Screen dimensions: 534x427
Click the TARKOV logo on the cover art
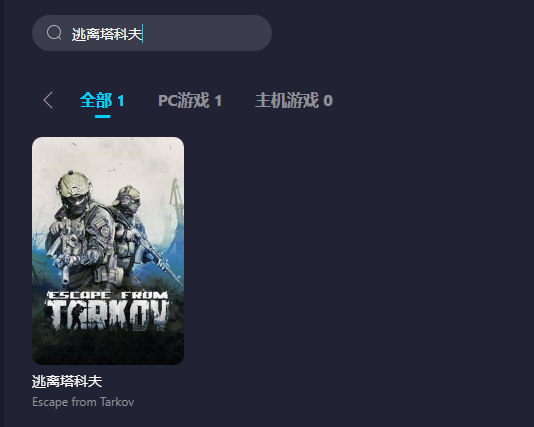tap(108, 315)
